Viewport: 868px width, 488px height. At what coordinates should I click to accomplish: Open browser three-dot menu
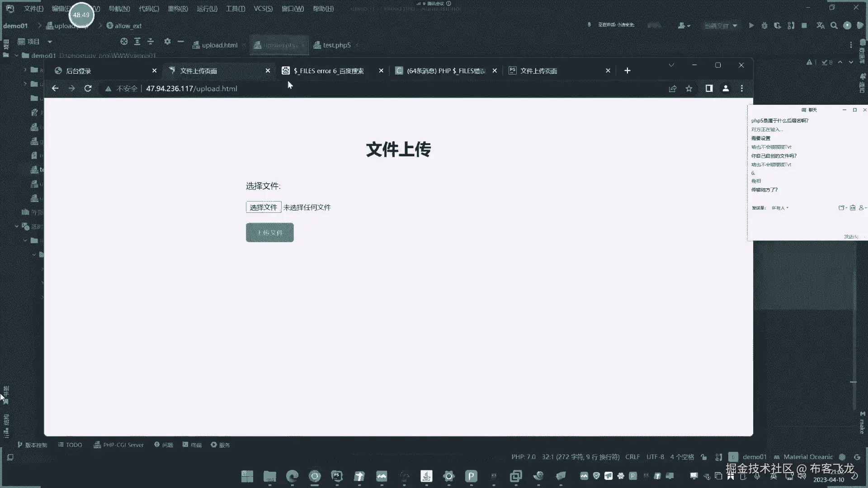click(x=742, y=89)
